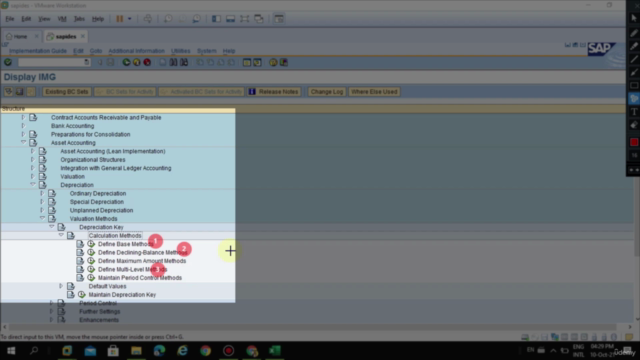
Task: Run activity icon for Maintain Period Control Methods
Action: coord(91,278)
